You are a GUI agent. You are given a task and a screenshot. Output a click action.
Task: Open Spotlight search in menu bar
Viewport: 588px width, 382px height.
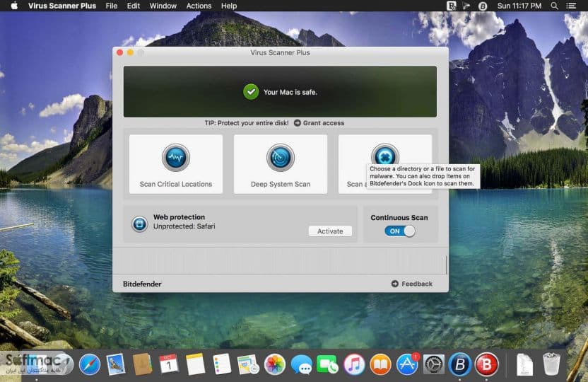point(554,6)
